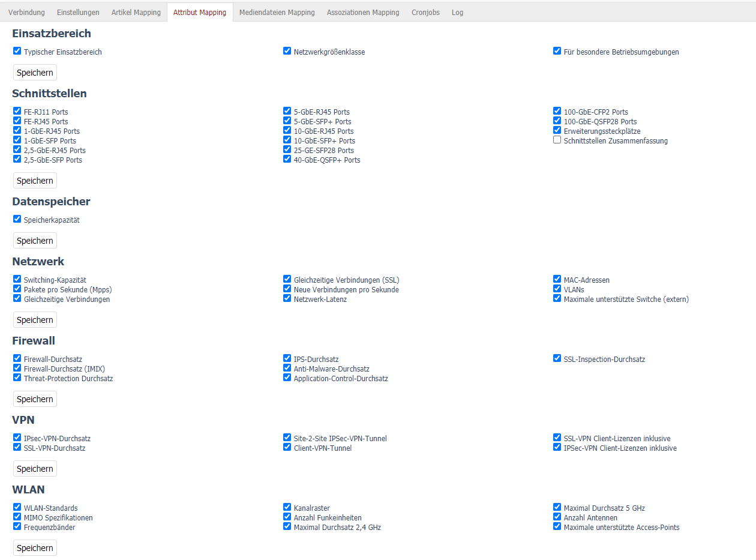
Task: Go to the Mediendateien Mapping tab
Action: pos(277,13)
